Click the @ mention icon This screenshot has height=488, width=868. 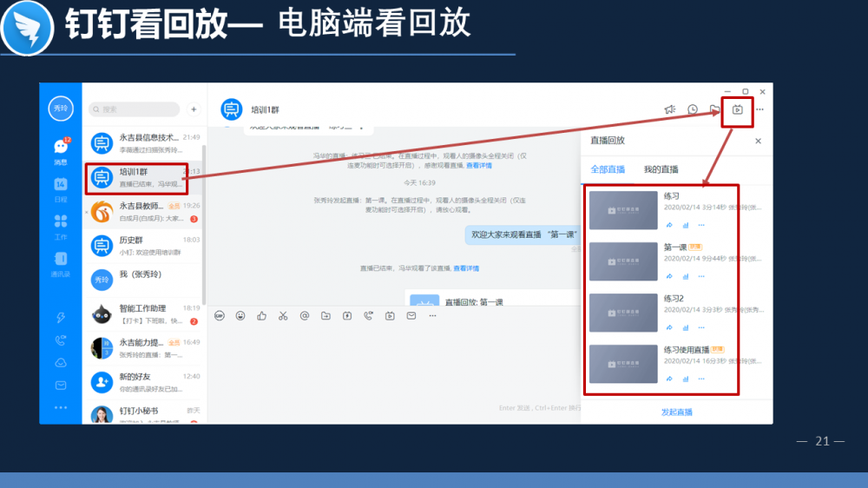[304, 316]
